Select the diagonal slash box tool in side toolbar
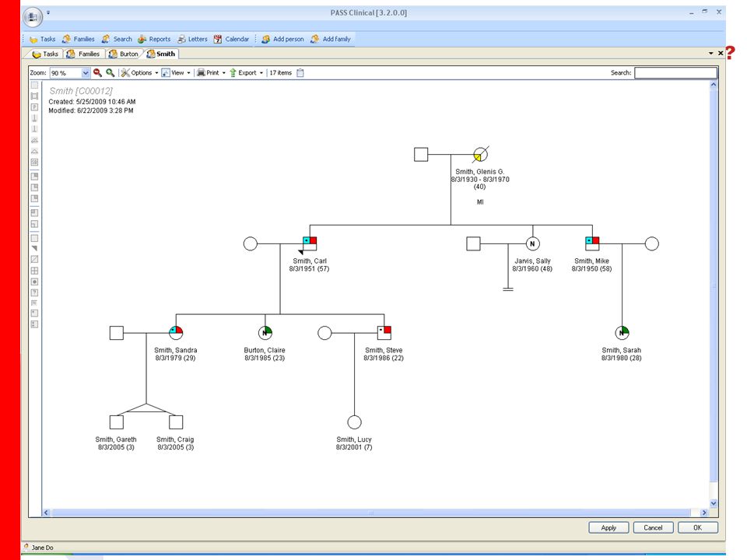 pyautogui.click(x=34, y=260)
